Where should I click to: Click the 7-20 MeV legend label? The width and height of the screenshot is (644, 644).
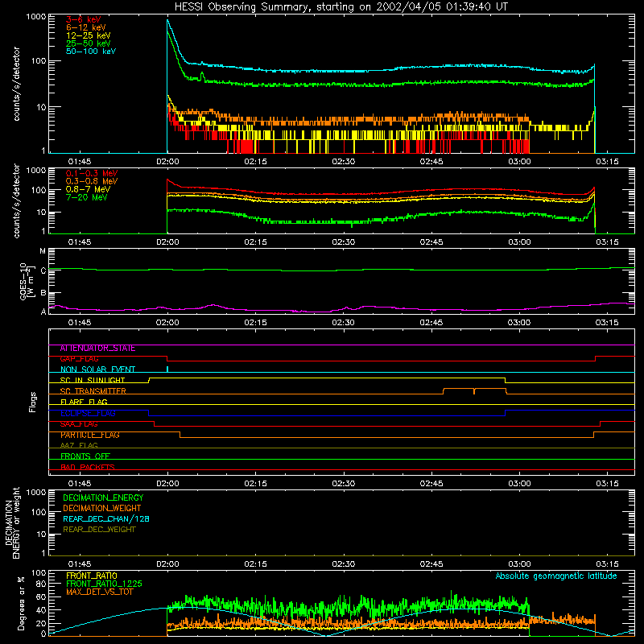[x=86, y=197]
